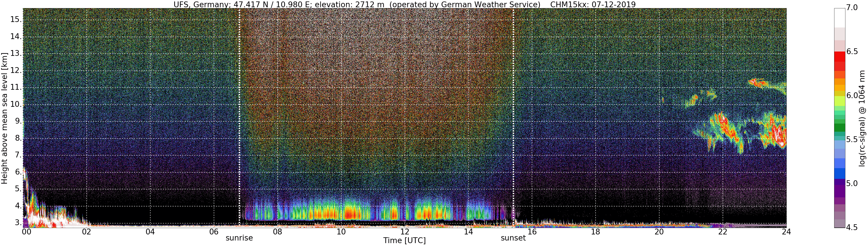Screen dimensions: 868x246
Task: Click the time axis tick '14'
Action: coord(468,232)
